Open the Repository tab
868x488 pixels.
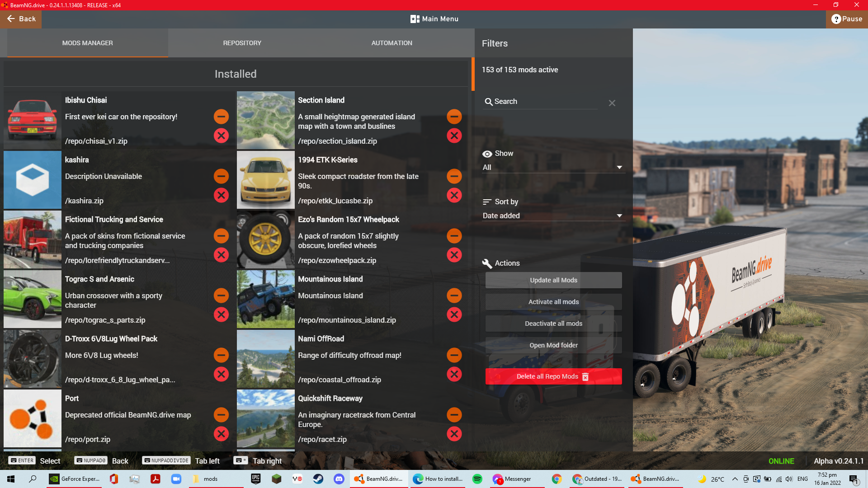tap(242, 43)
